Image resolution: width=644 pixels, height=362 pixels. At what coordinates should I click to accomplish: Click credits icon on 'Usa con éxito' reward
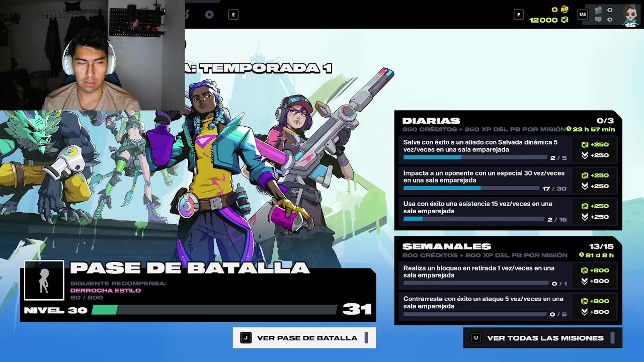point(585,206)
